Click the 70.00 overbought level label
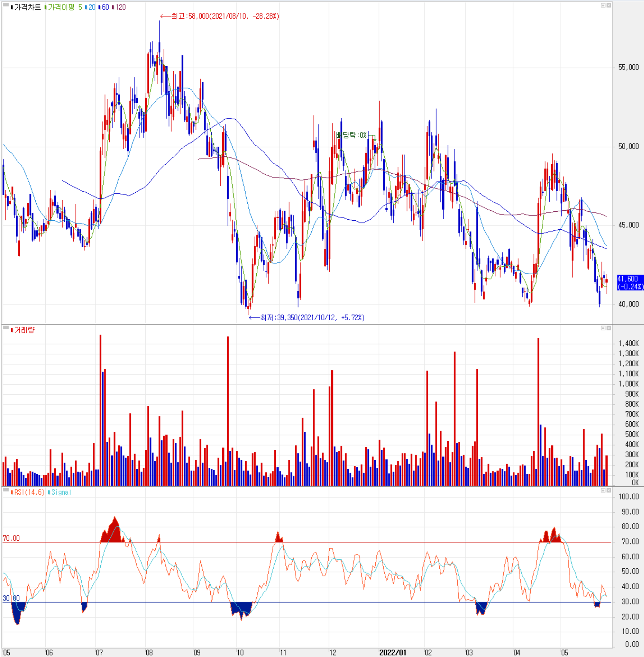The image size is (644, 657). [11, 538]
